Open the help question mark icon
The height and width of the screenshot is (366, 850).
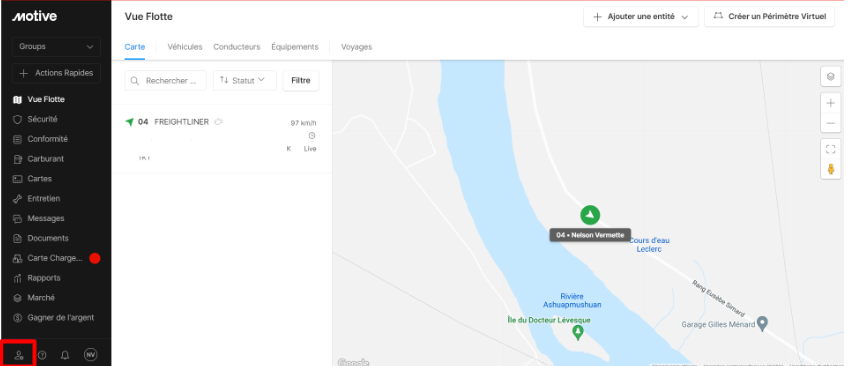pos(42,355)
